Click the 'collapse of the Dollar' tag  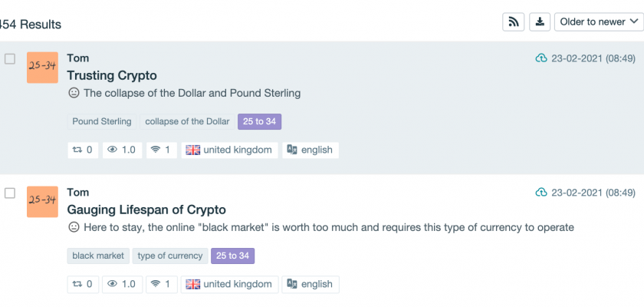click(187, 121)
